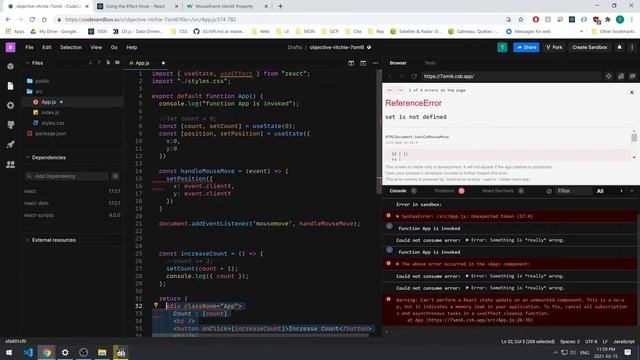Go back in the preview browser

click(390, 76)
